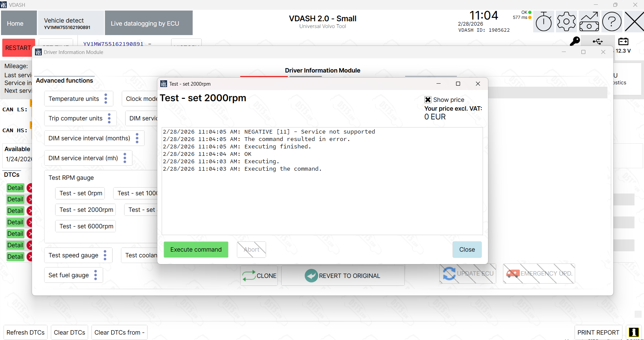Click the key icon near voltage
This screenshot has height=340, width=644.
coord(575,41)
